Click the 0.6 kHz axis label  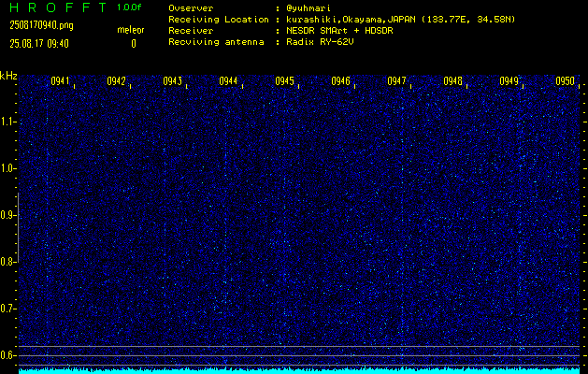click(x=7, y=355)
